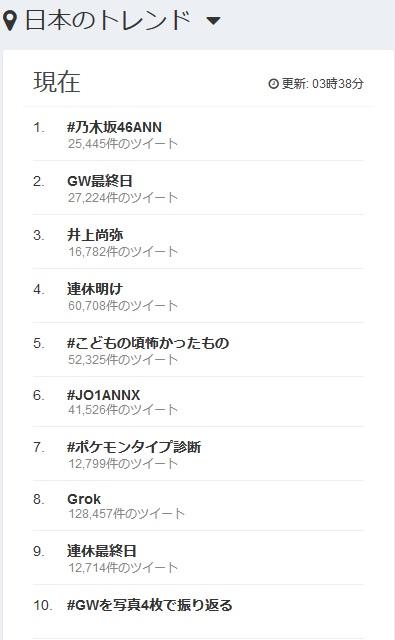The height and width of the screenshot is (640, 395).
Task: Select the 井上尚弥 trend
Action: (95, 235)
